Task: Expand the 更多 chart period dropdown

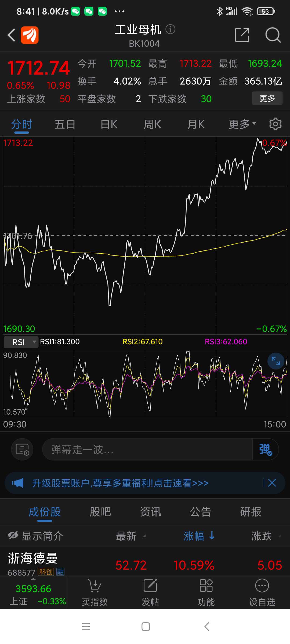Action: (x=242, y=124)
